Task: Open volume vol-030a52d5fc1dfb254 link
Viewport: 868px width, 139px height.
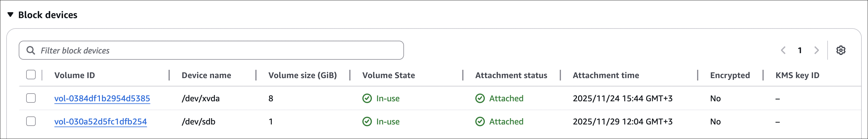Action: click(x=100, y=121)
